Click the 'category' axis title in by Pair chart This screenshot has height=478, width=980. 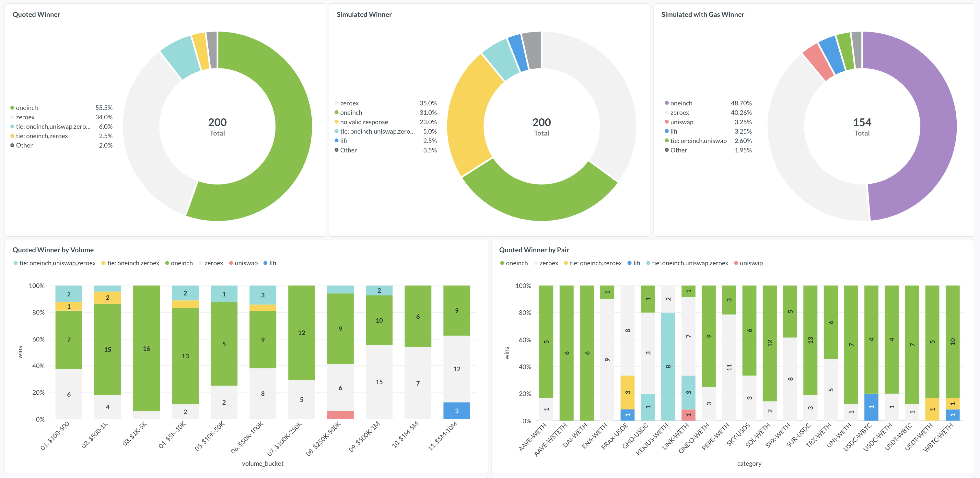[x=749, y=463]
